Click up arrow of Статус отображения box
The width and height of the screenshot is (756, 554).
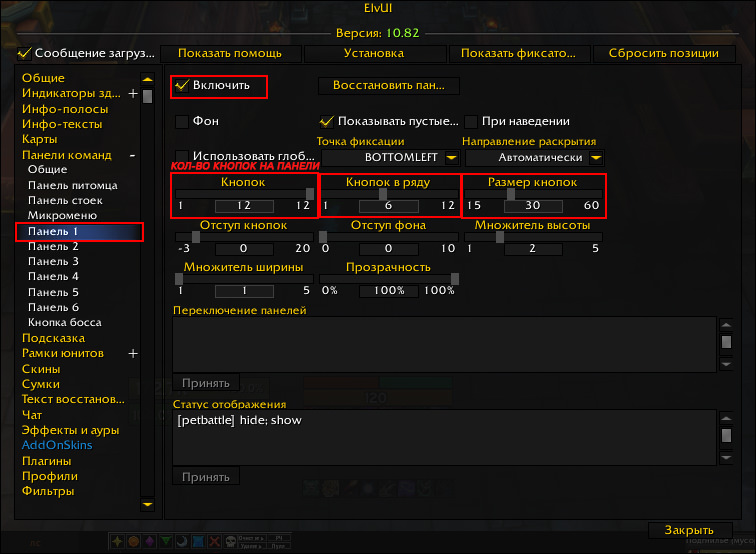726,418
